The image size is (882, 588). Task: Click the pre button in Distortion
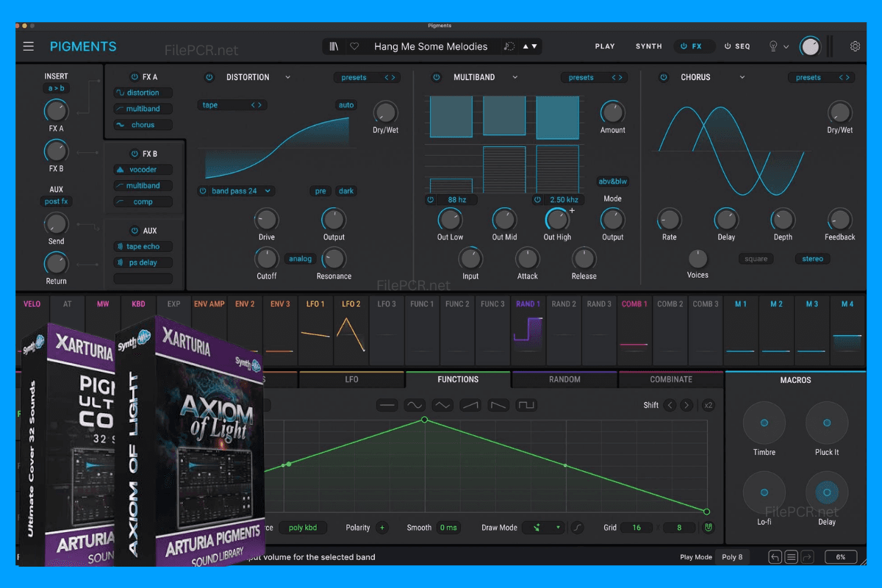(x=320, y=191)
